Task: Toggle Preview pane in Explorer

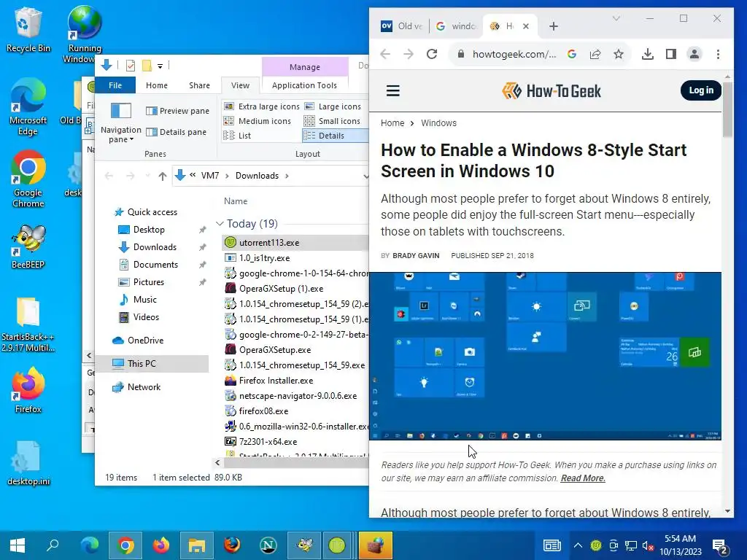Action: 177,111
